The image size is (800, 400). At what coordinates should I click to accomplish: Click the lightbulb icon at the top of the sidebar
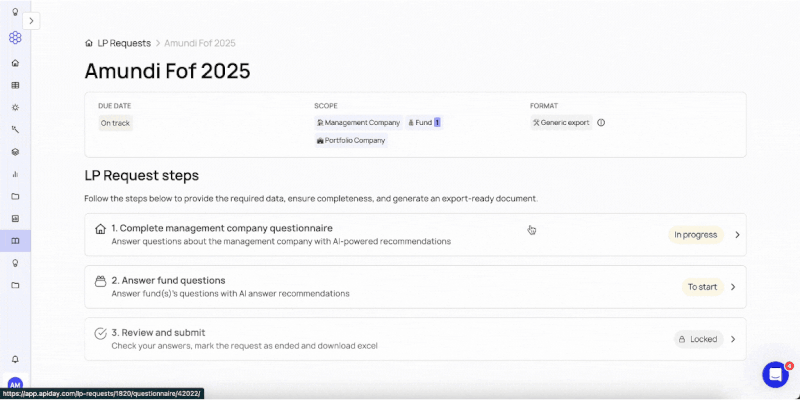pos(15,11)
